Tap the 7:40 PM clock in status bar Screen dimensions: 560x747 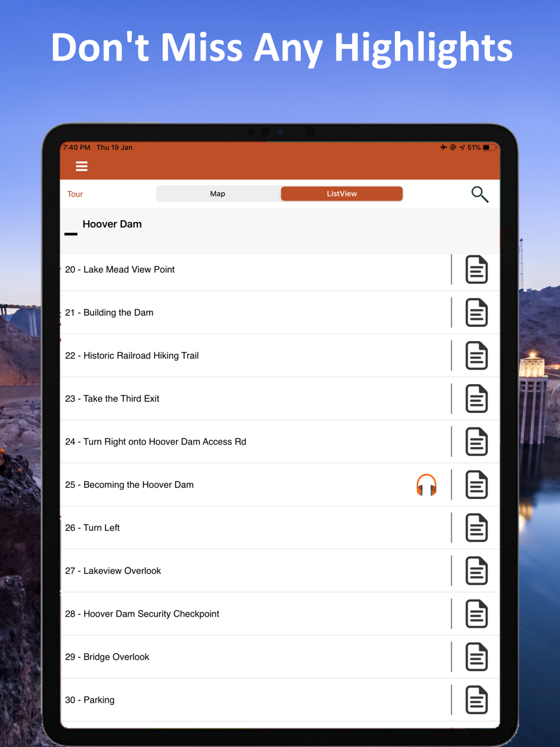click(77, 147)
